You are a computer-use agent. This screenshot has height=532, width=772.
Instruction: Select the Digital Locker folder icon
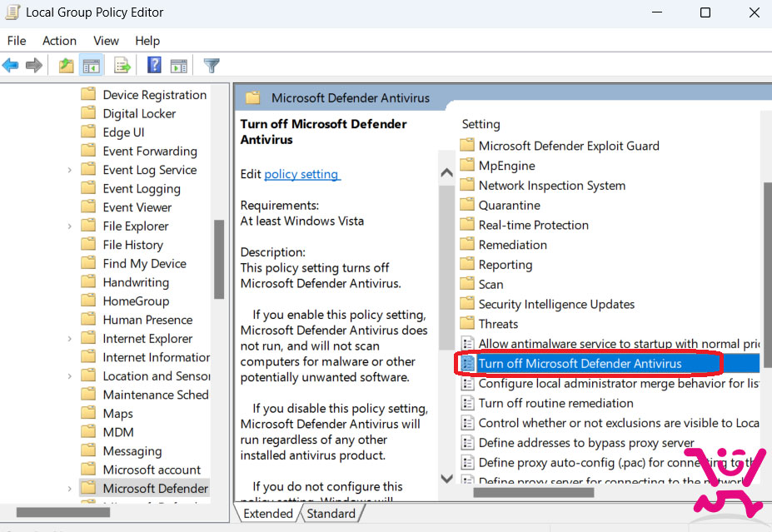coord(88,112)
